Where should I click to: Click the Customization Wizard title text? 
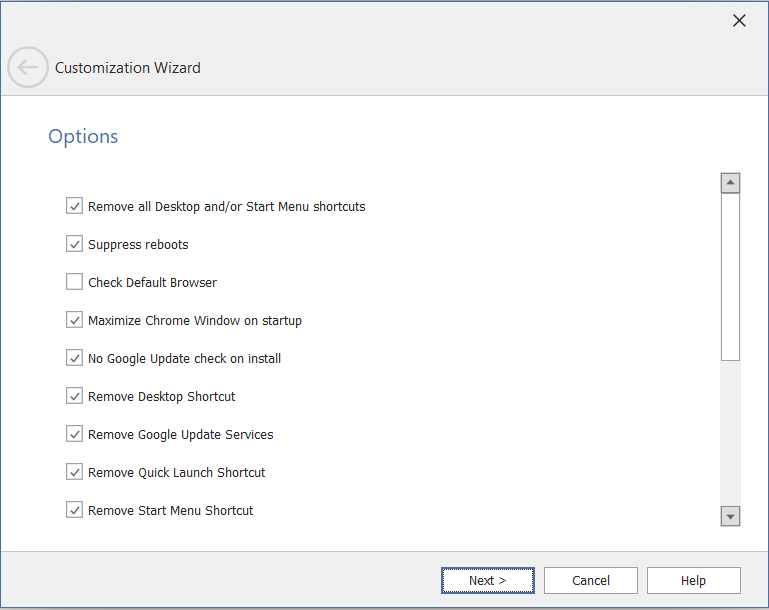click(x=128, y=68)
